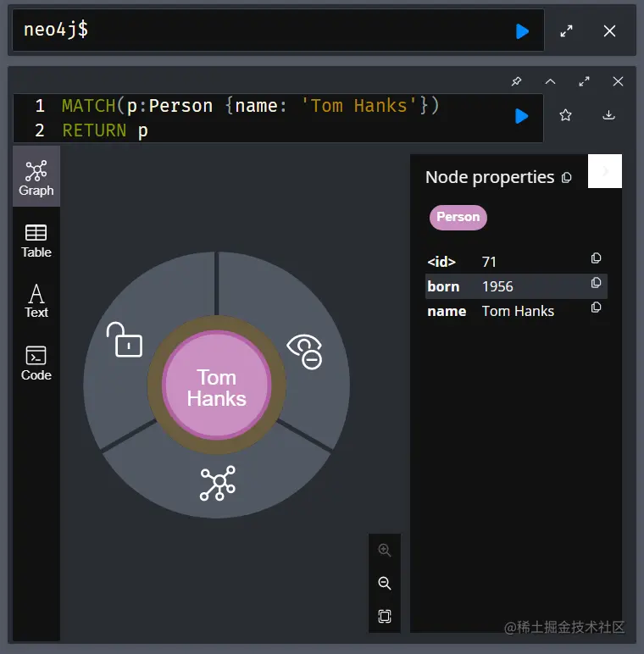
Task: Dismiss the Tom Hanks node from view
Action: coord(304,352)
